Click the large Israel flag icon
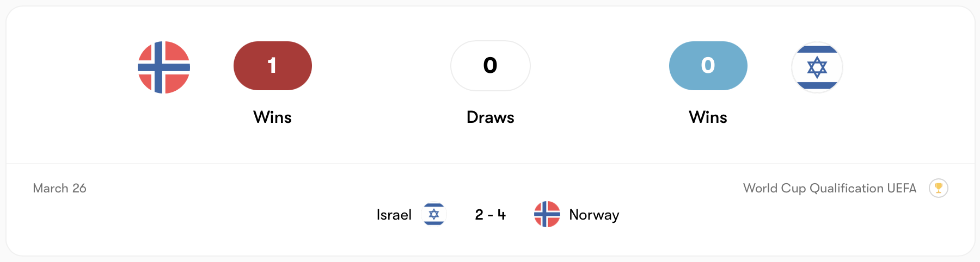The width and height of the screenshot is (980, 262). 817,67
